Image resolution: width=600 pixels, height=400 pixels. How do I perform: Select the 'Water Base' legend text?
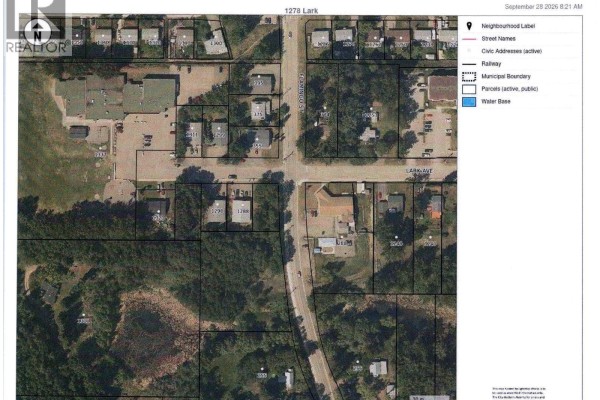pyautogui.click(x=496, y=102)
